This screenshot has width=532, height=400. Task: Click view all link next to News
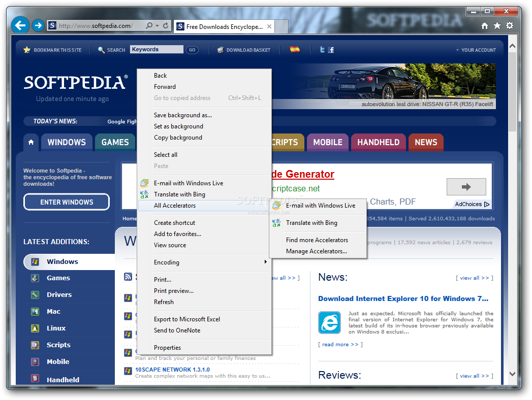click(474, 278)
